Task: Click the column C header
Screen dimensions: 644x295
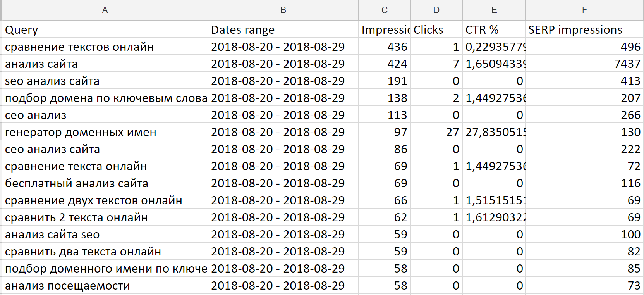Action: pyautogui.click(x=384, y=10)
